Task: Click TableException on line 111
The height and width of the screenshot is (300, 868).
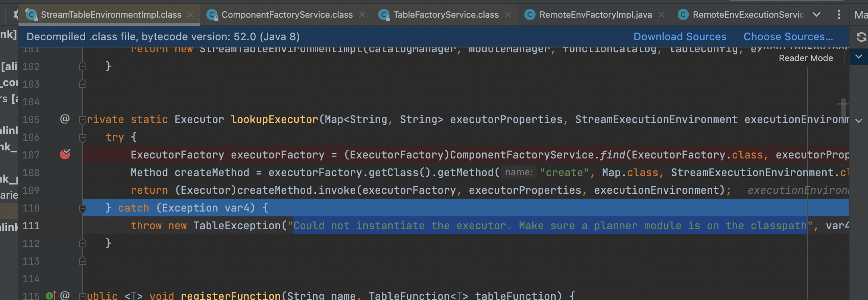Action: tap(237, 226)
